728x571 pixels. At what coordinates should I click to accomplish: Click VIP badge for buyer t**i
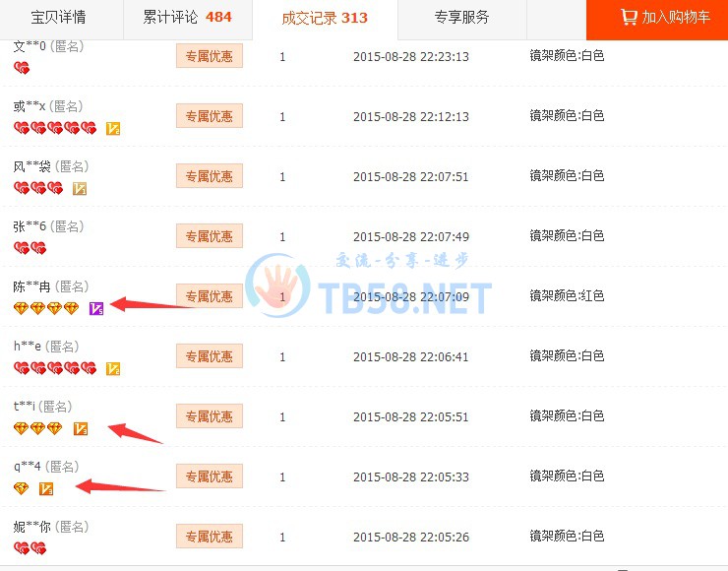point(81,428)
